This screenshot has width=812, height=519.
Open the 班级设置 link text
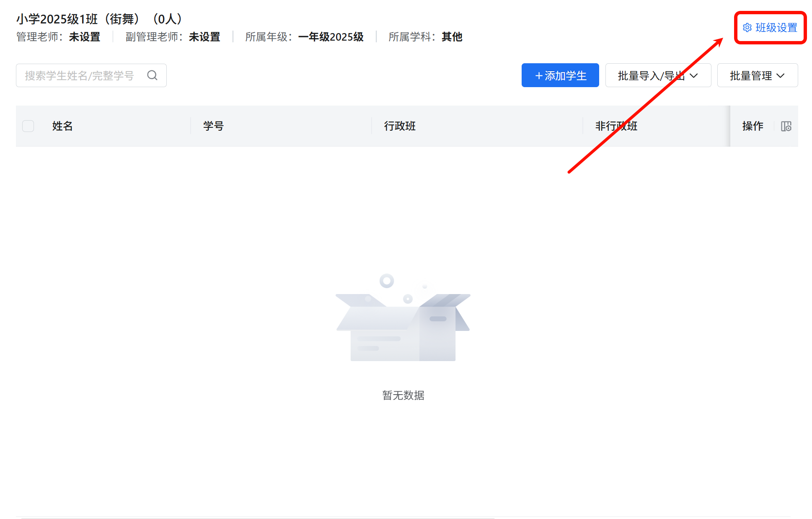[x=776, y=28]
